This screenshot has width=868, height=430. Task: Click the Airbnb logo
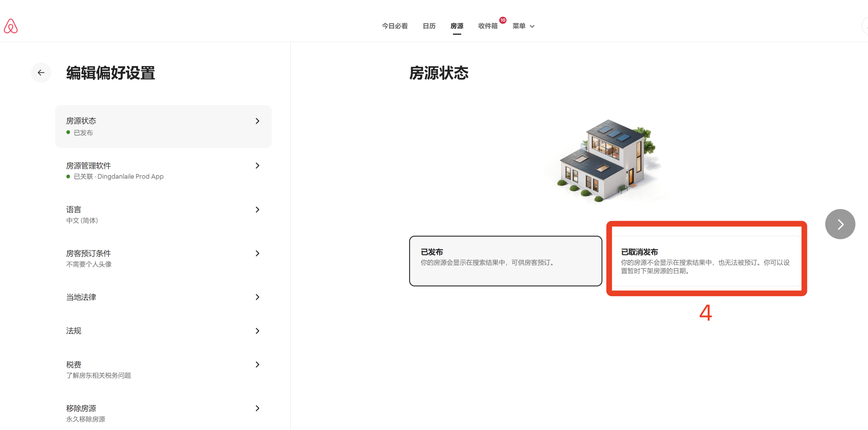10,26
